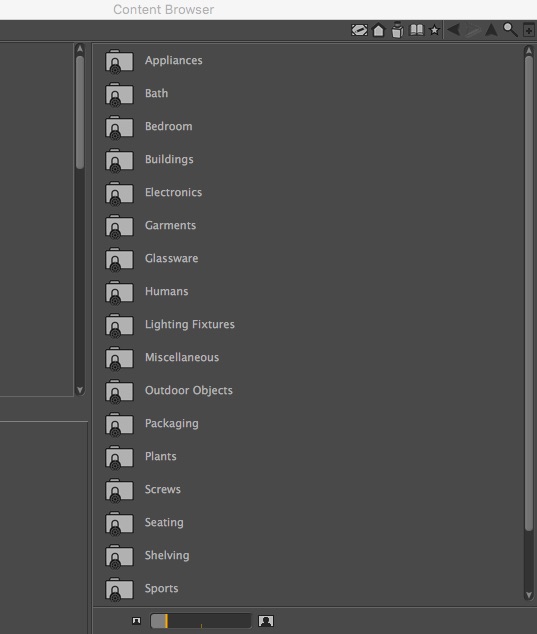Image resolution: width=537 pixels, height=634 pixels.
Task: Click the Plants label
Action: coord(161,456)
